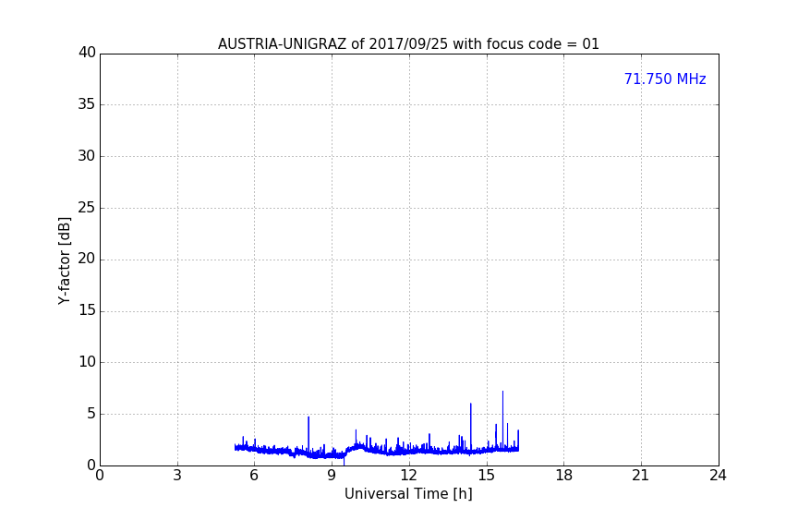
Task: Click the tallest spike peak above 7 dB
Action: pyautogui.click(x=502, y=392)
